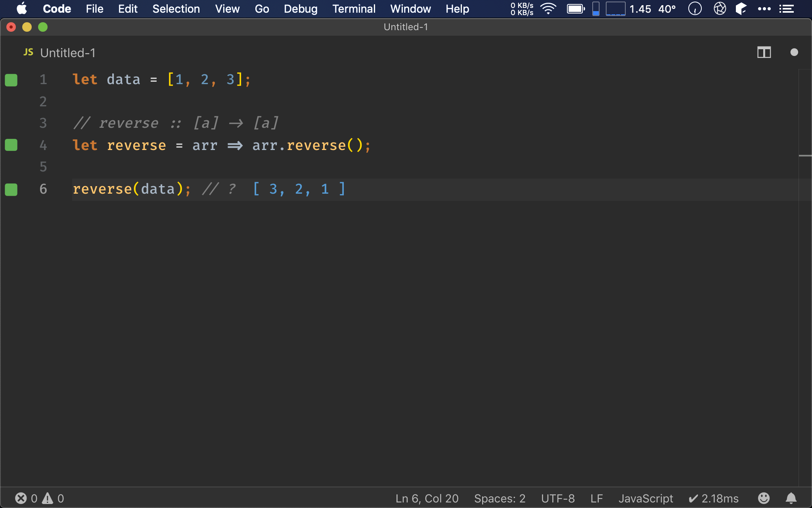Click 'arr.reverse()' call on line 4

[312, 145]
